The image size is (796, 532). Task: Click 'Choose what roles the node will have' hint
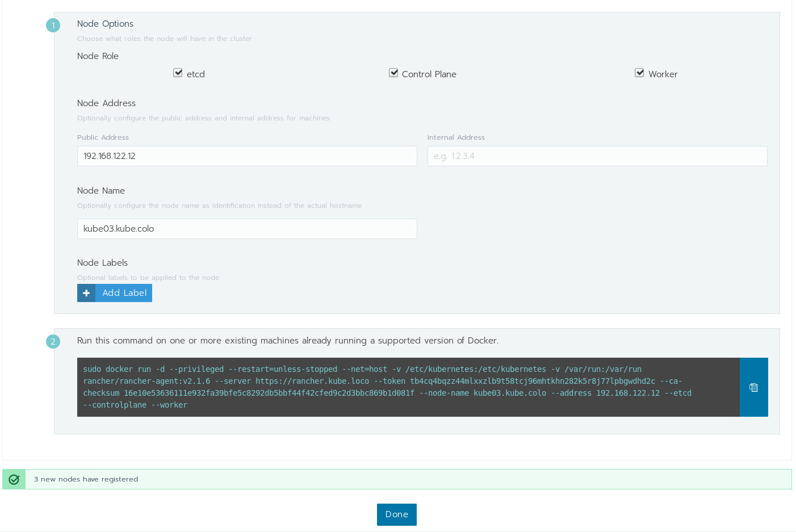[x=165, y=39]
